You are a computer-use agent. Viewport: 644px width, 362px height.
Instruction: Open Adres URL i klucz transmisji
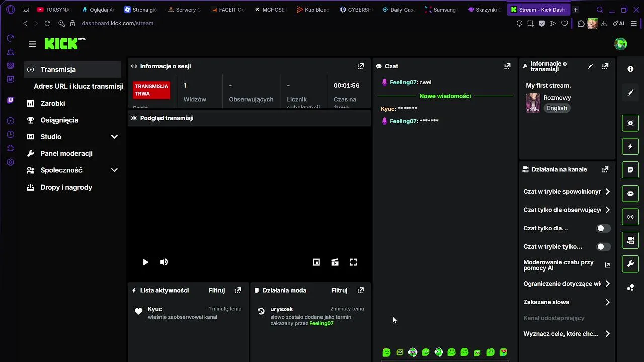click(78, 86)
